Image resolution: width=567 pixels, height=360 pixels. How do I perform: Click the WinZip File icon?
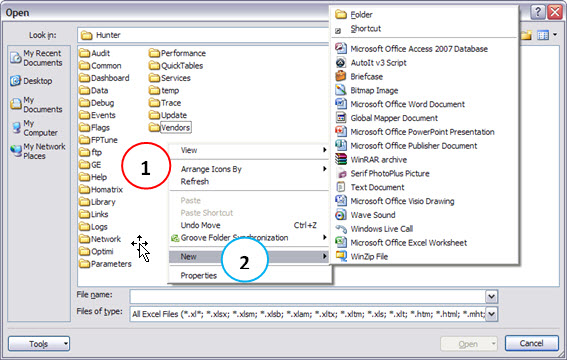click(x=341, y=256)
